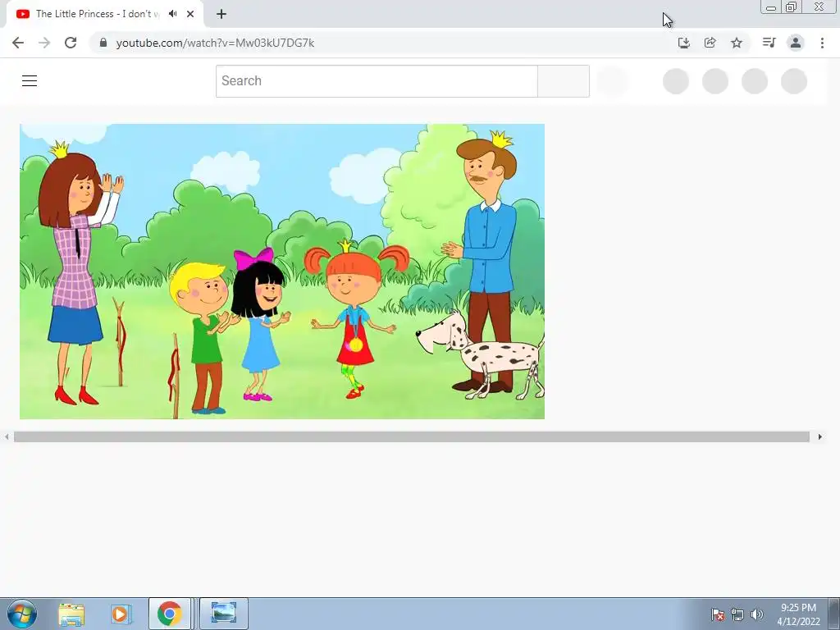Go back to the previous page

(x=18, y=43)
